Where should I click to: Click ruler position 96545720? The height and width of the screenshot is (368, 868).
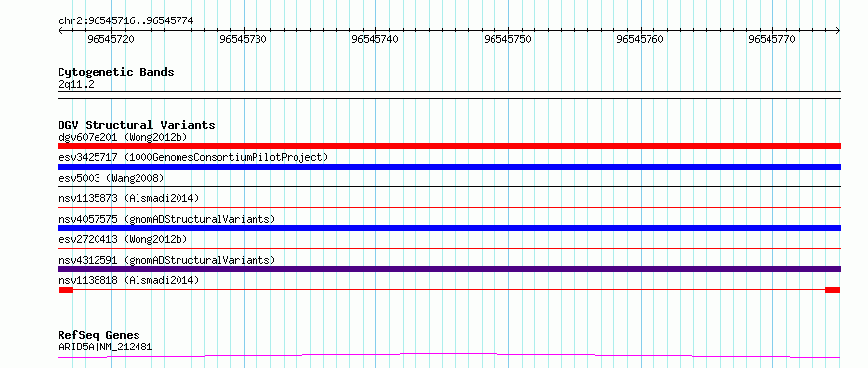111,39
